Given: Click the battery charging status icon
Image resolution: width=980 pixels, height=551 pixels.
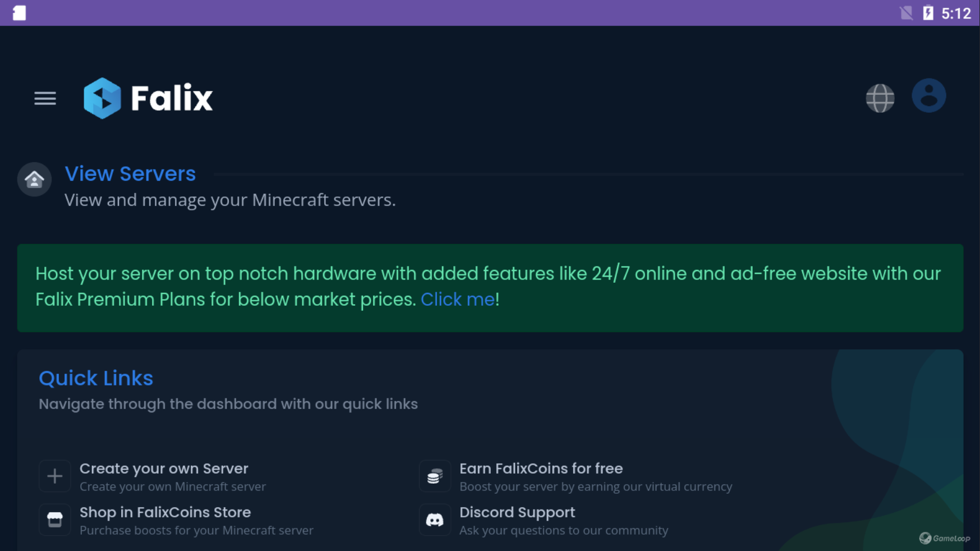Looking at the screenshot, I should click(x=928, y=12).
